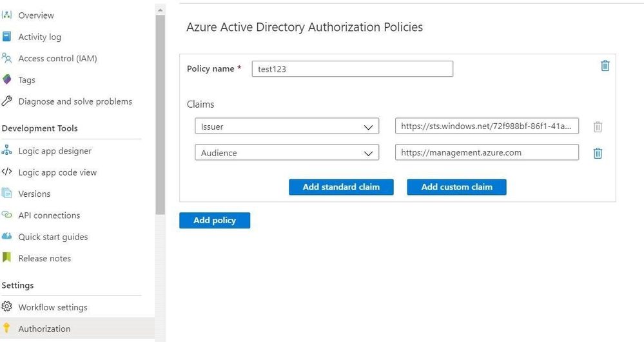644x342 pixels.
Task: Click the Policy name label
Action: coord(211,68)
